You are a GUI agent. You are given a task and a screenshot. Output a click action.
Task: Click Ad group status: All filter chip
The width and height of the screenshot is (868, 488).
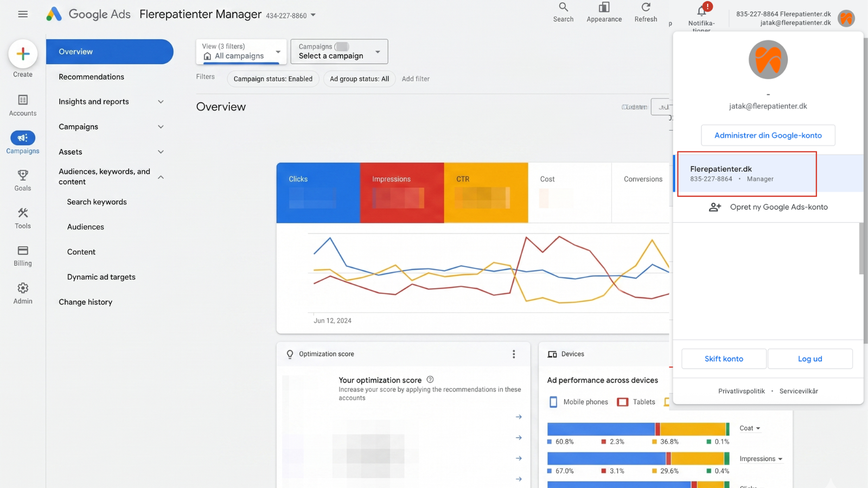coord(359,79)
